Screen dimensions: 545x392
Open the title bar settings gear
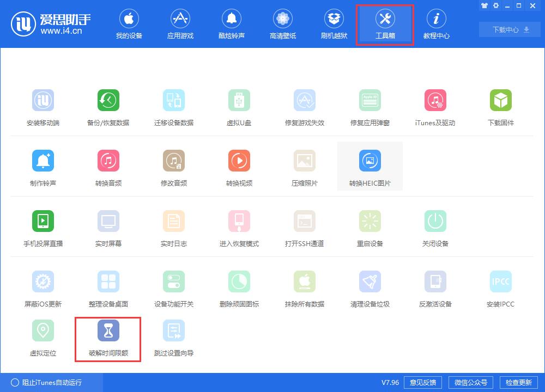(x=495, y=5)
